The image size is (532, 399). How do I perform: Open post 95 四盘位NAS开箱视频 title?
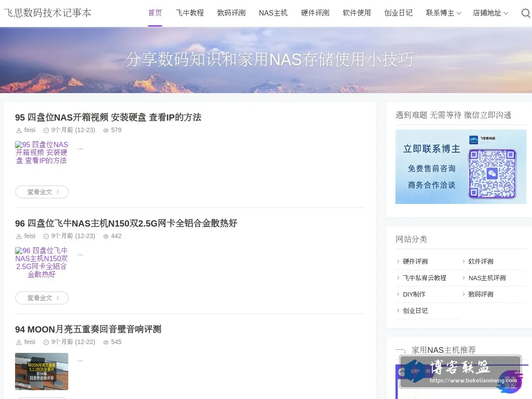[x=108, y=117]
